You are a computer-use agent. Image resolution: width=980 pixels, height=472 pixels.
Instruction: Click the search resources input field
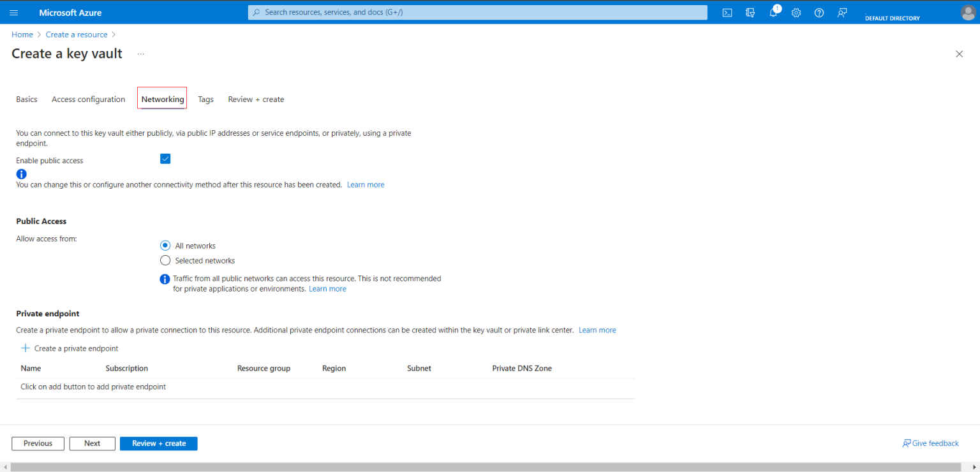(x=477, y=12)
